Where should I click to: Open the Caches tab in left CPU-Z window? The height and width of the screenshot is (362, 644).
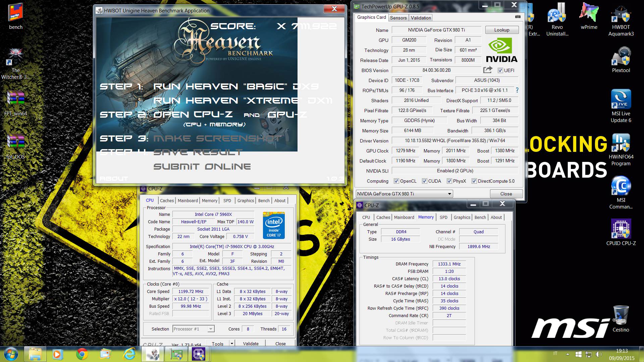(167, 200)
